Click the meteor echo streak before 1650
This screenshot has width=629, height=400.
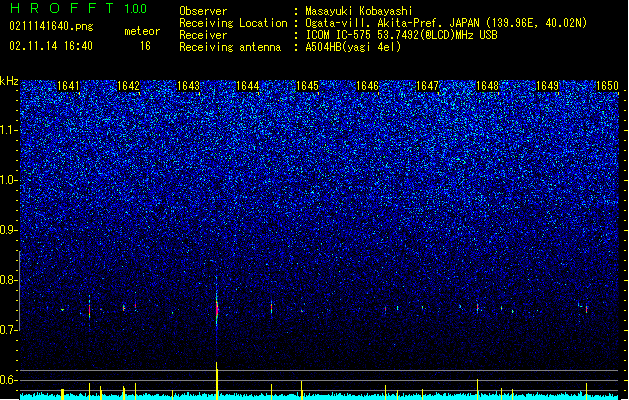tap(586, 309)
